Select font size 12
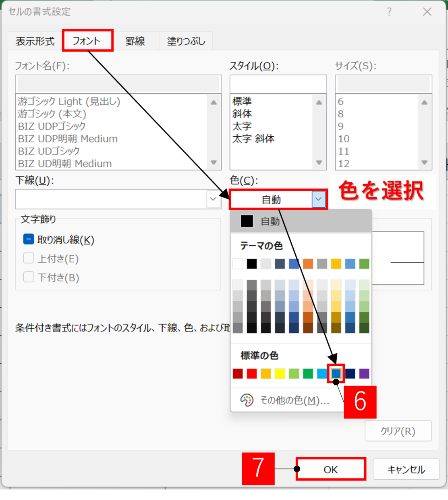The height and width of the screenshot is (500, 448). coord(344,164)
